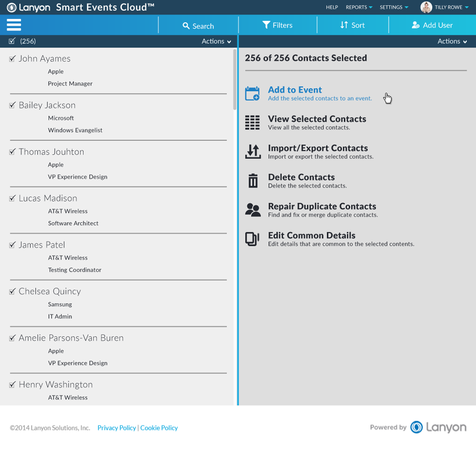Click Delete Contacts action
476x449 pixels.
tap(296, 181)
